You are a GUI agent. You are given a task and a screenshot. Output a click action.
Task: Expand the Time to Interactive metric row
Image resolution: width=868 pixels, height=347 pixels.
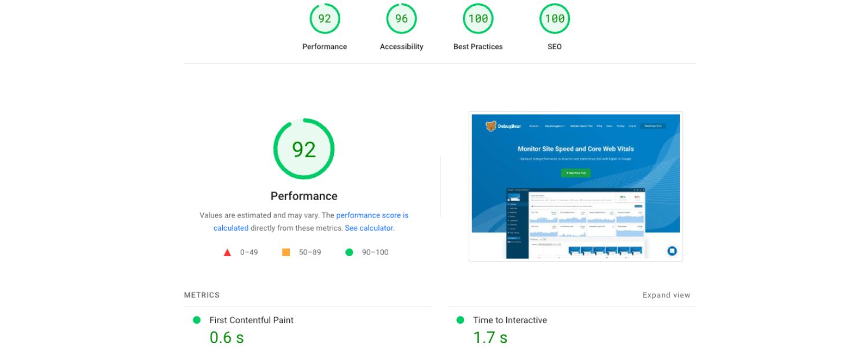click(510, 320)
